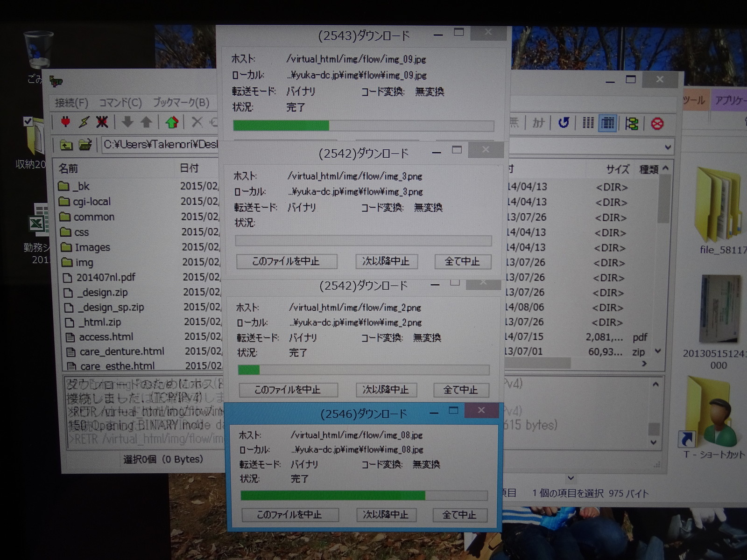The height and width of the screenshot is (560, 747).
Task: Click 全て中止 in the img_2.png dialog
Action: point(461,390)
